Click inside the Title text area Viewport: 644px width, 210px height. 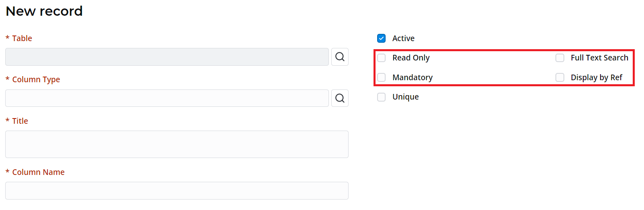pyautogui.click(x=177, y=144)
